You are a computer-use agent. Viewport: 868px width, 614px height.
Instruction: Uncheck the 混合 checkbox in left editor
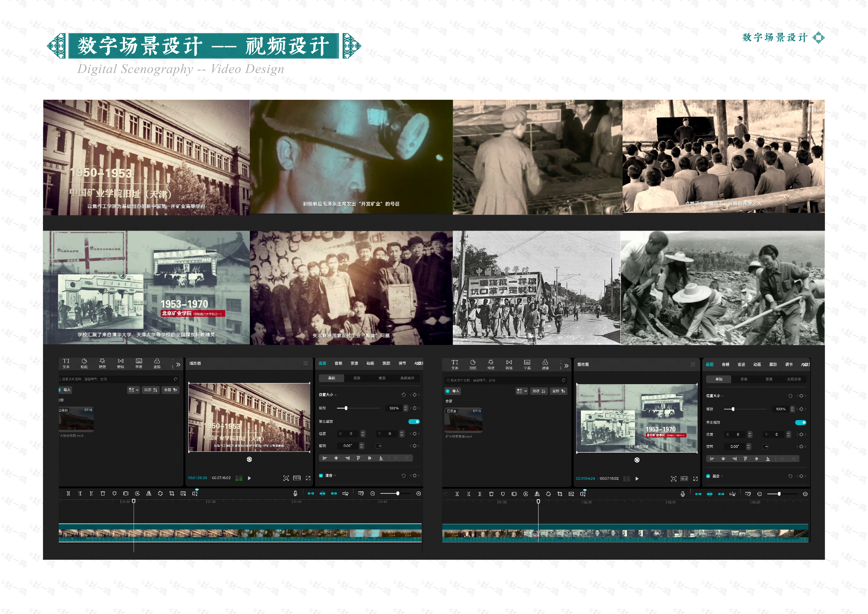321,476
